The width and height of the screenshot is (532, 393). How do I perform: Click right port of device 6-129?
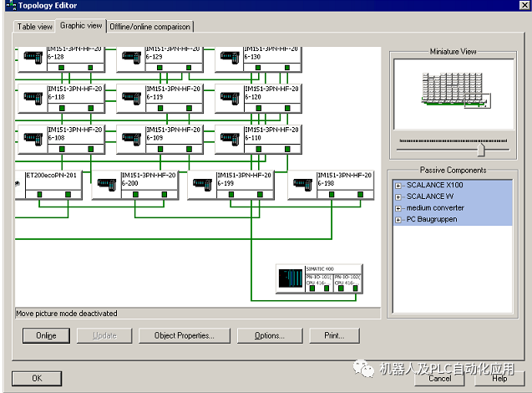[x=189, y=67]
